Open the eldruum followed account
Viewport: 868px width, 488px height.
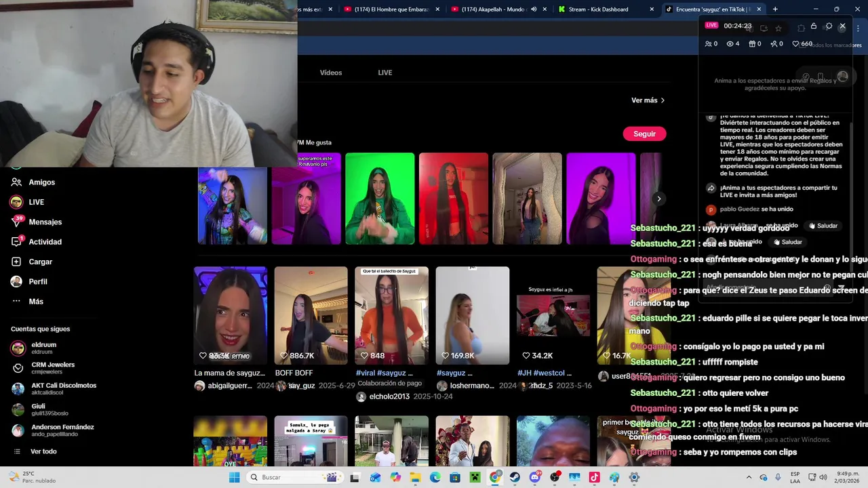point(34,348)
